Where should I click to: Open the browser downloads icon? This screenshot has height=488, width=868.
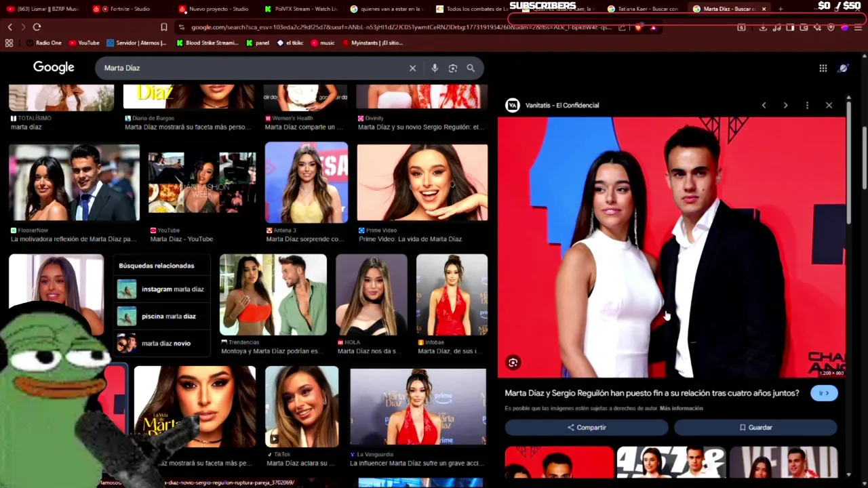[763, 28]
